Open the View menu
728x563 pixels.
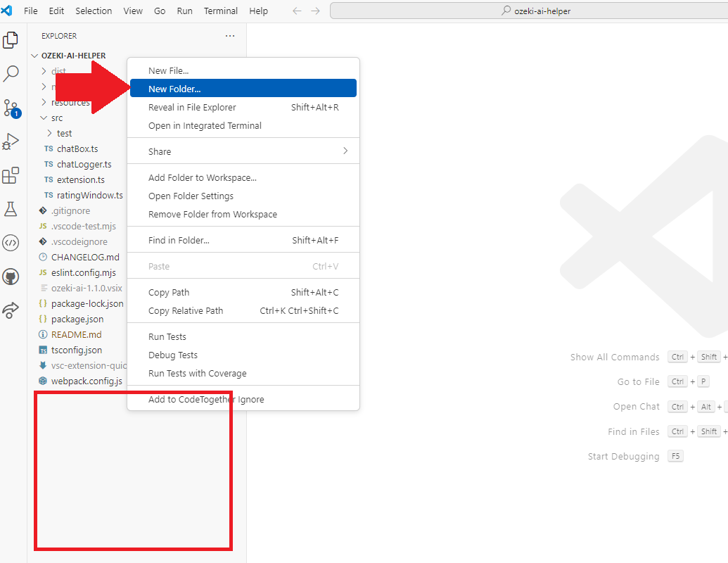[x=133, y=11]
